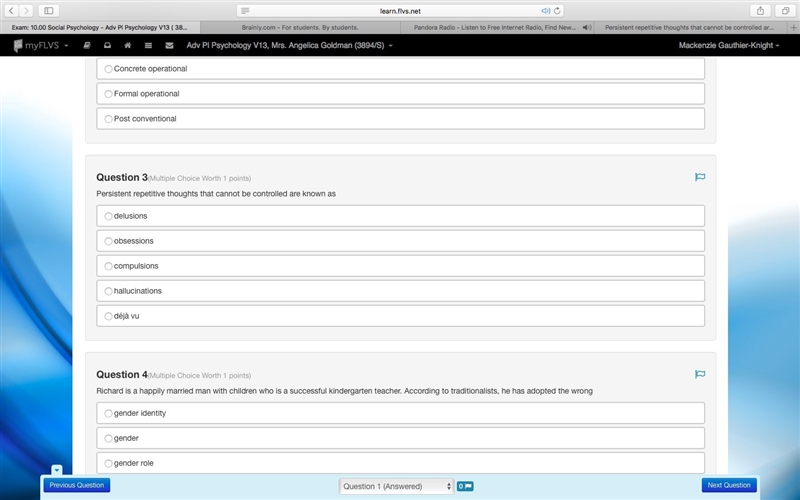Flag Question 4 for review

point(700,374)
